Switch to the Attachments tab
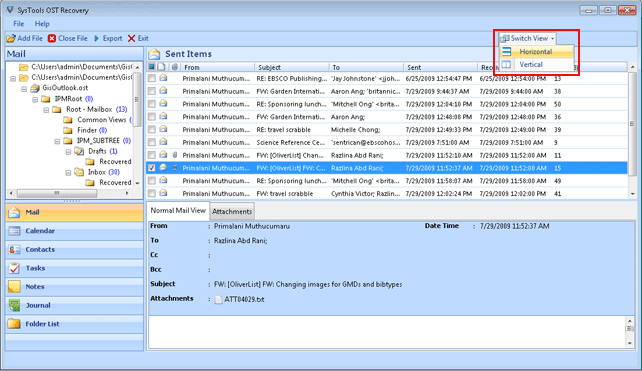Viewport: 642px width, 371px height. (x=232, y=211)
